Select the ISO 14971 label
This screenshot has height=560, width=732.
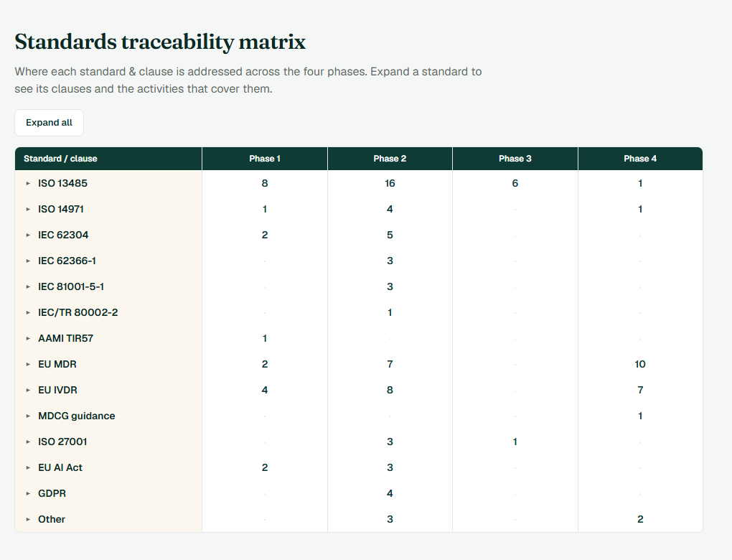click(61, 209)
